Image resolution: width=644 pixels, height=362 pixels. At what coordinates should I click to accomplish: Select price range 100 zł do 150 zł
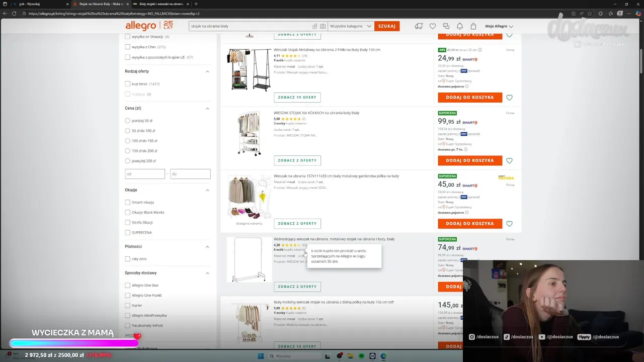[127, 141]
